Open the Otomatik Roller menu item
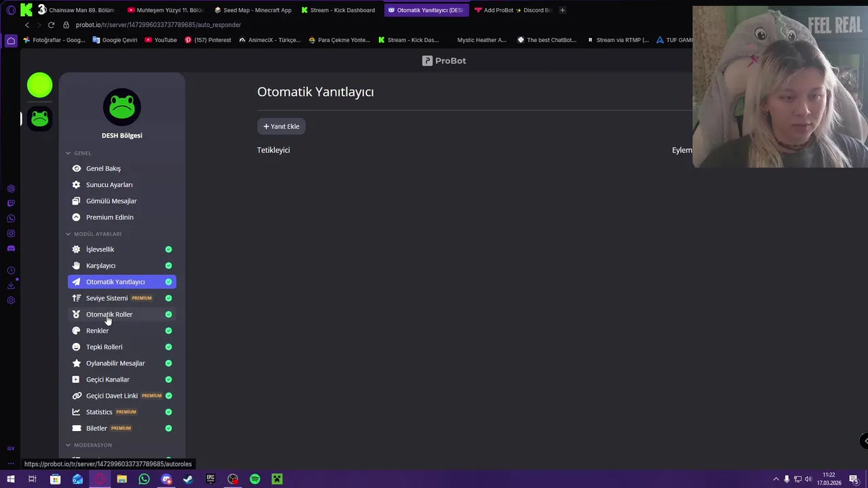 (122, 314)
